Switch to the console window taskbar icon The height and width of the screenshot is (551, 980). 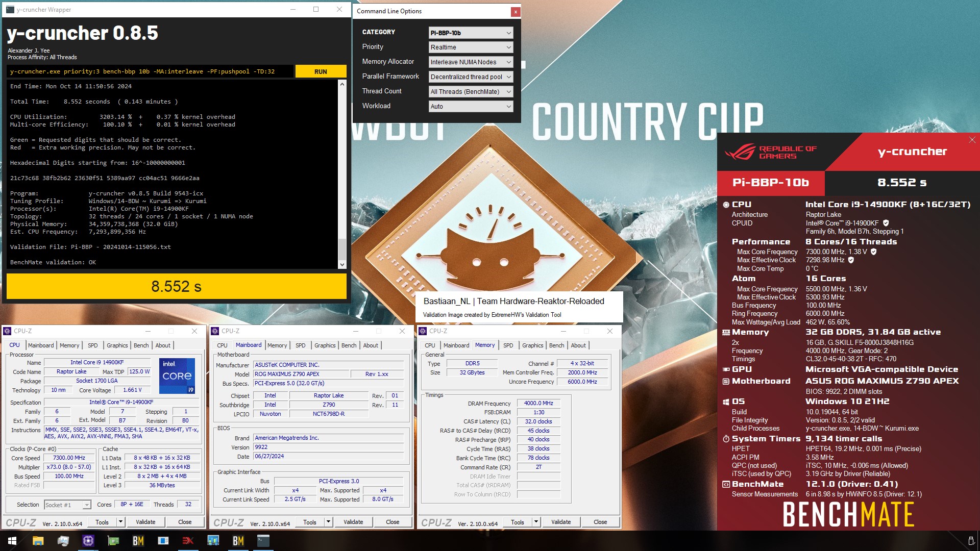[x=263, y=541]
